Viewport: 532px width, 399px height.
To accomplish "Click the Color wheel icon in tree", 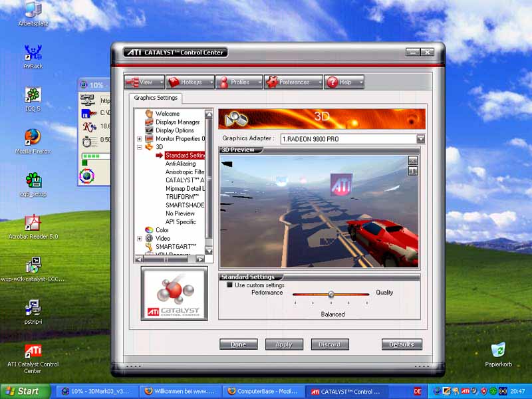I will (x=149, y=229).
